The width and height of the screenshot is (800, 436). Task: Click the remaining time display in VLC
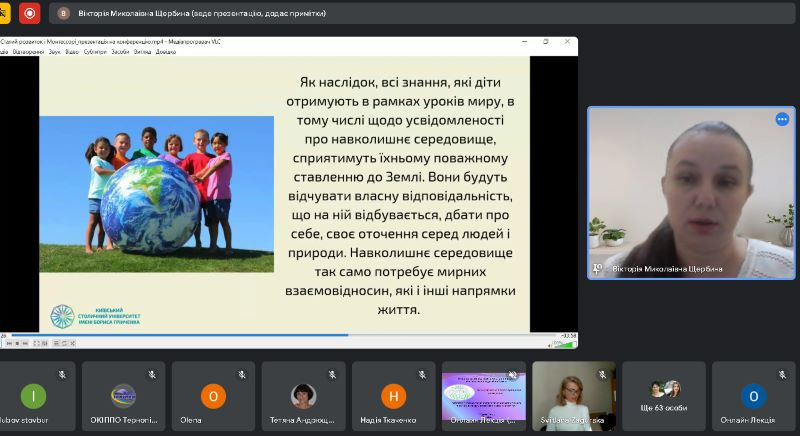568,336
